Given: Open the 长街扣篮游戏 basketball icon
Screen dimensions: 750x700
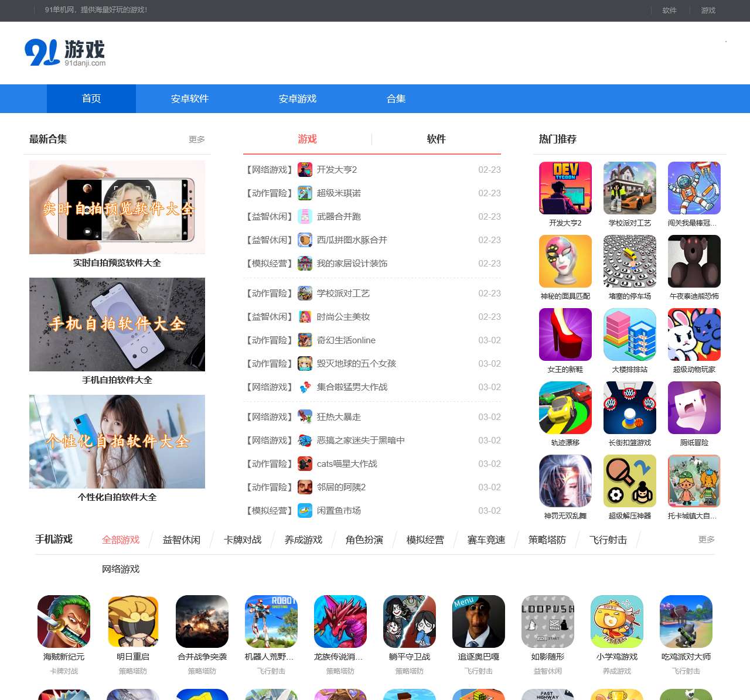Looking at the screenshot, I should pyautogui.click(x=630, y=408).
